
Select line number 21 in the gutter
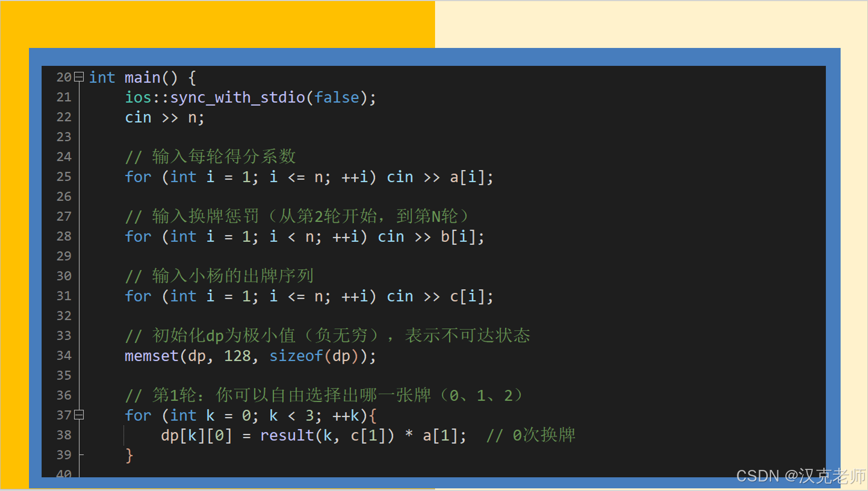pyautogui.click(x=64, y=97)
